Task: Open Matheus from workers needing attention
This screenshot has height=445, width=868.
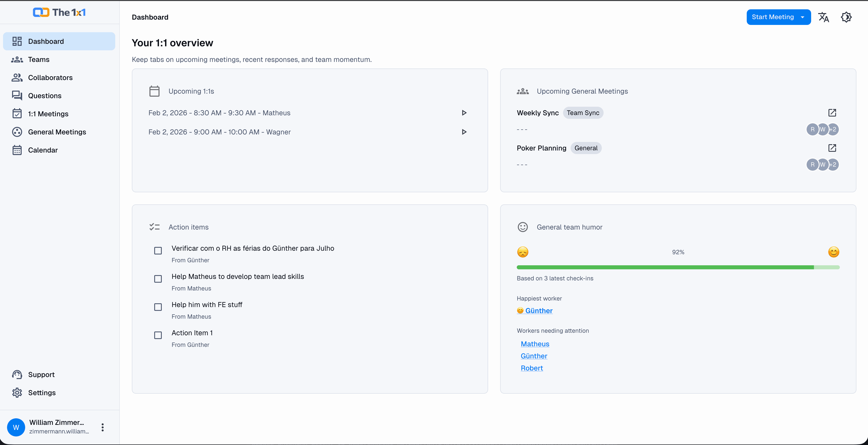Action: coord(535,344)
